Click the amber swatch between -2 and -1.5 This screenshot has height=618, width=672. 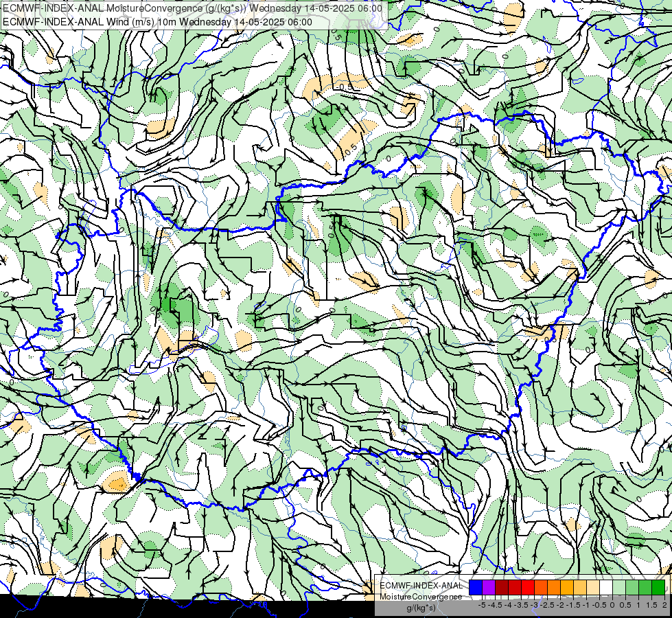click(x=567, y=588)
